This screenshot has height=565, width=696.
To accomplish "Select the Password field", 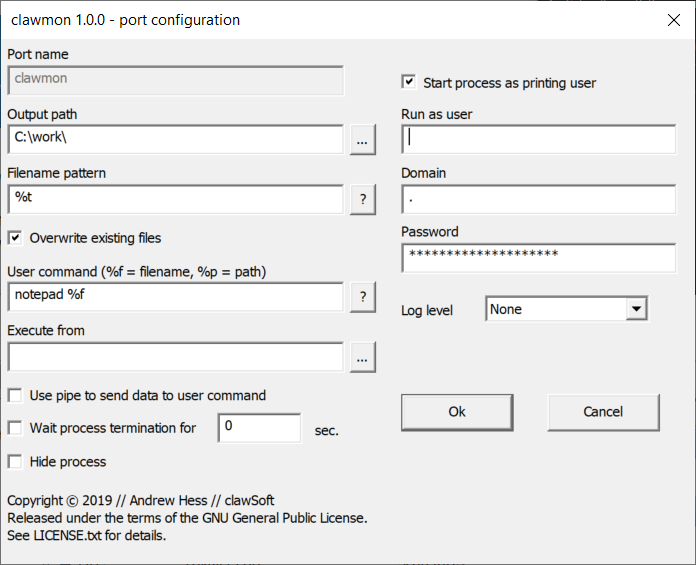I will (539, 258).
